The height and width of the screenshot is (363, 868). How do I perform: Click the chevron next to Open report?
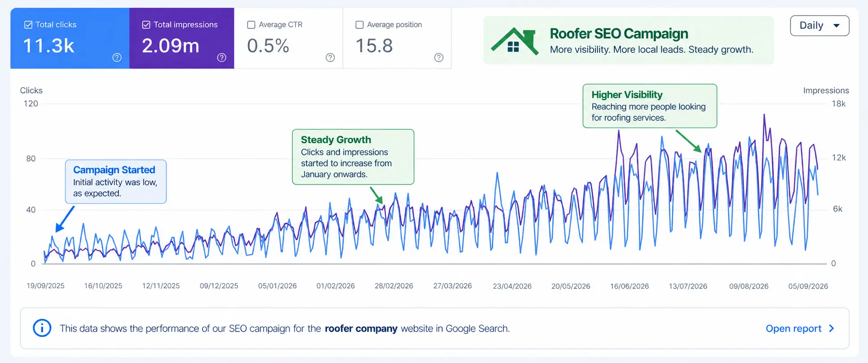click(832, 329)
